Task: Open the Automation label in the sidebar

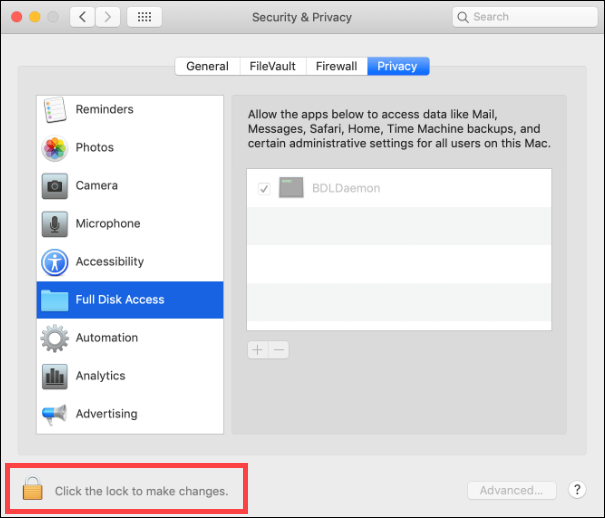Action: 107,338
